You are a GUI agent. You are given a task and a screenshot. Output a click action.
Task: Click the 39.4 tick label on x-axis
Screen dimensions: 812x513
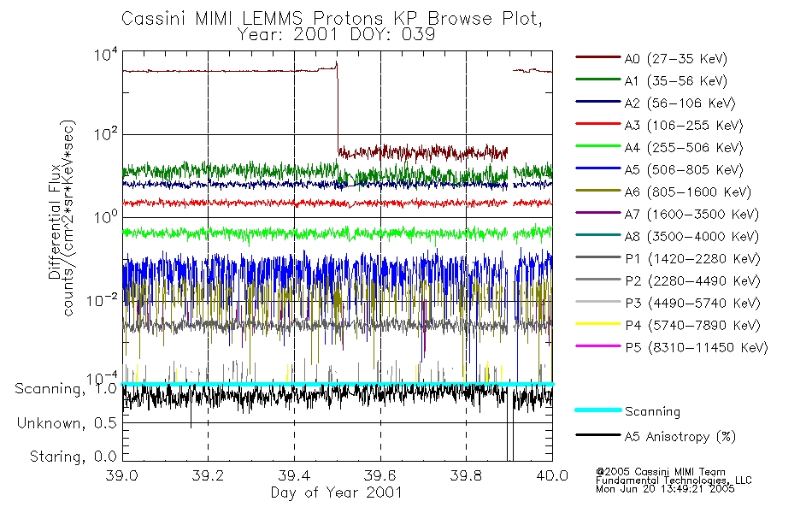295,475
